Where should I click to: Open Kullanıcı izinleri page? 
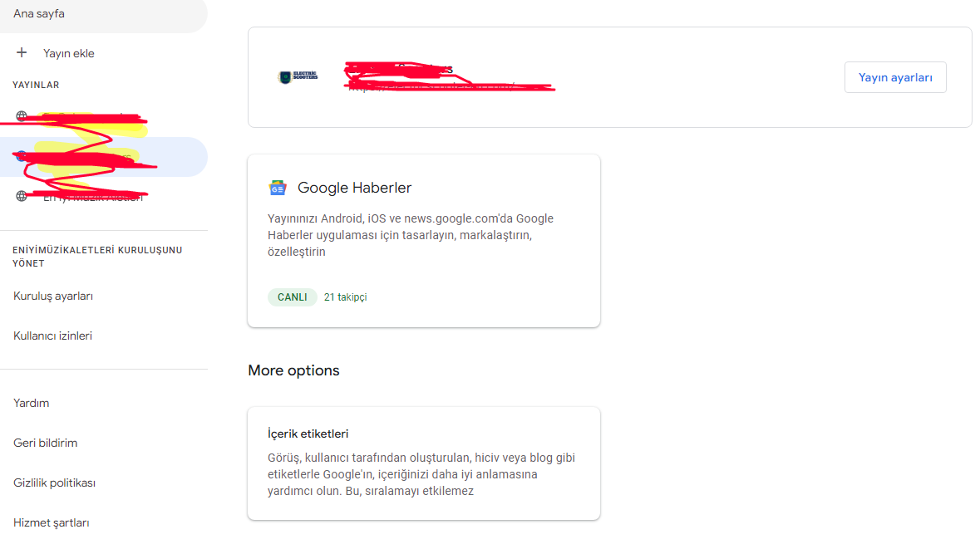coord(52,336)
